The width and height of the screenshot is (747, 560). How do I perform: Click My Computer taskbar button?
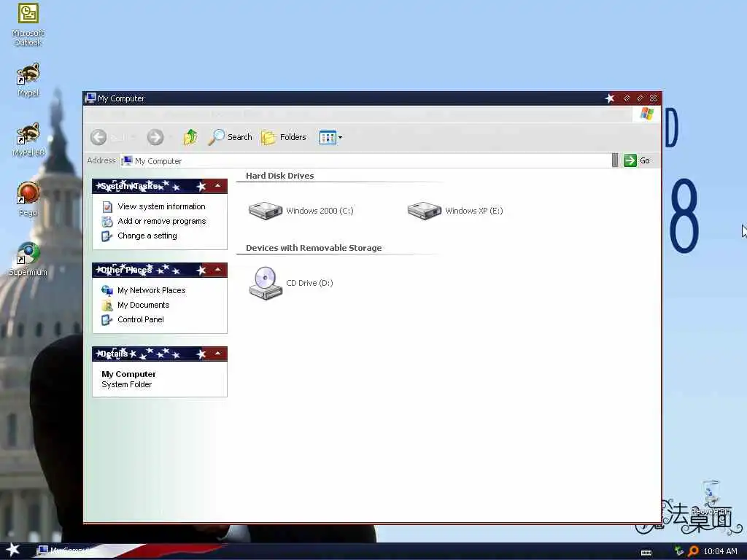click(x=66, y=551)
